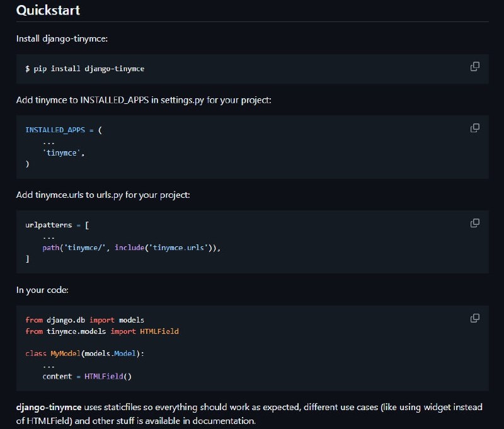The height and width of the screenshot is (429, 504).
Task: Copy the INSTALLED_APPS code snippet
Action: coord(475,128)
